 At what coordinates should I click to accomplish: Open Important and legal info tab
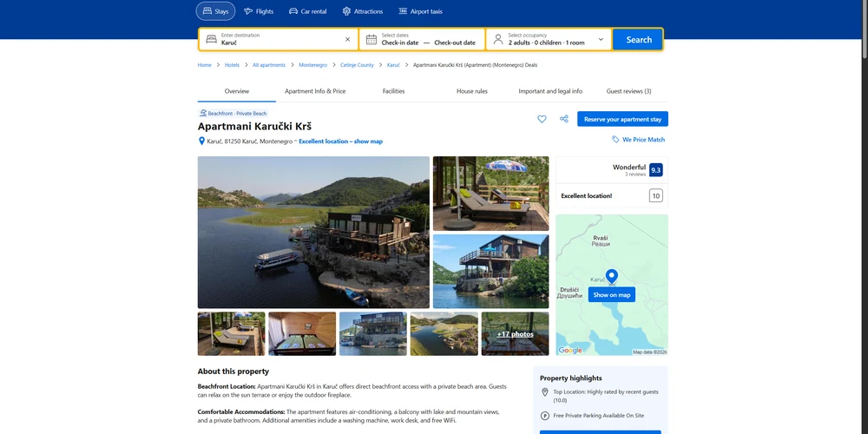tap(550, 91)
